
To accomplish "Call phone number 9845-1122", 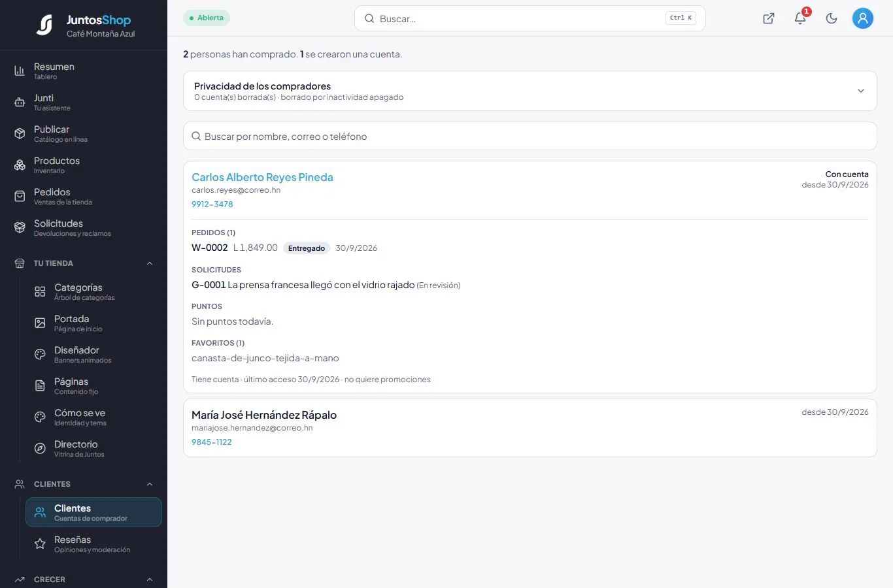I will tap(212, 442).
